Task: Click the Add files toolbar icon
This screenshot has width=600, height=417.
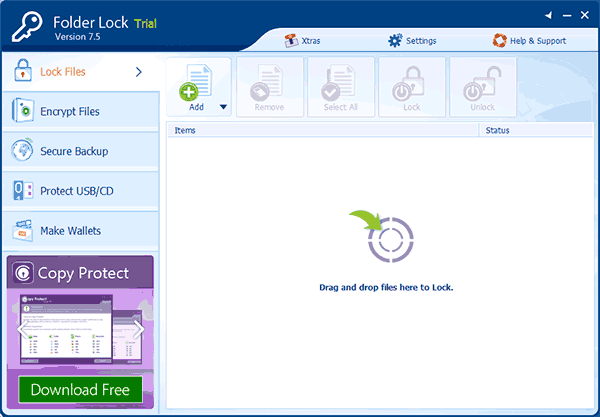Action: point(196,83)
